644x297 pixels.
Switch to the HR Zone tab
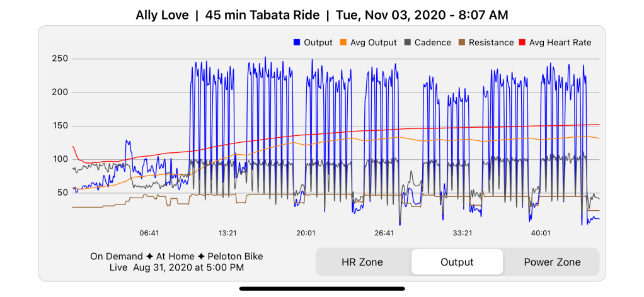tap(362, 262)
